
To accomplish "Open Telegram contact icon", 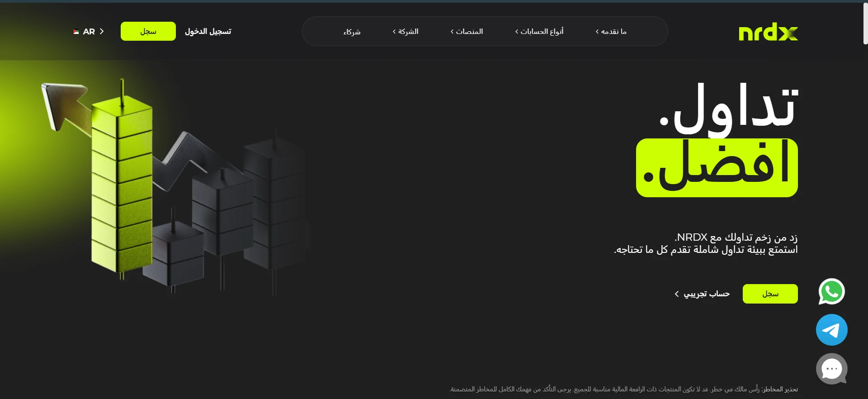I will (x=831, y=330).
